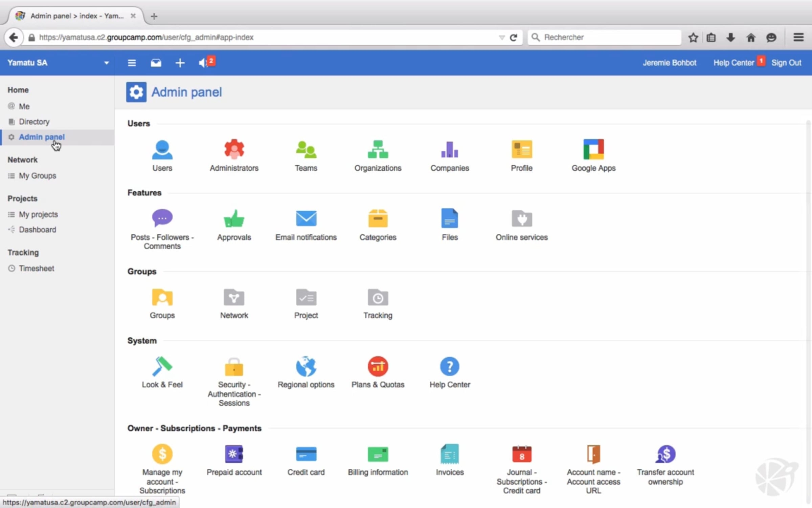Open Transfer account ownership
812x508 pixels.
tap(665, 454)
